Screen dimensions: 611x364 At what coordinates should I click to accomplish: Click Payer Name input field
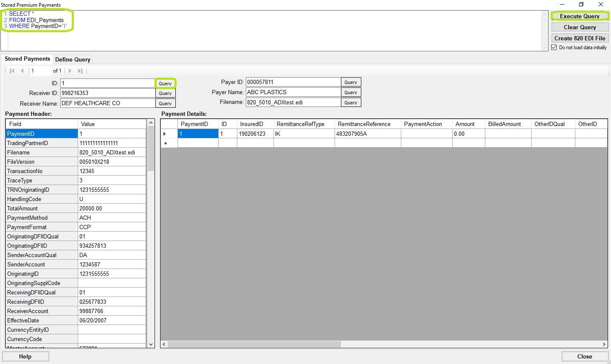click(x=293, y=92)
